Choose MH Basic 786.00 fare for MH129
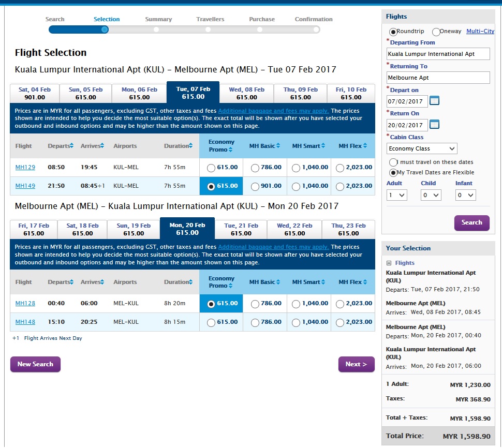502x448 pixels. pyautogui.click(x=255, y=168)
